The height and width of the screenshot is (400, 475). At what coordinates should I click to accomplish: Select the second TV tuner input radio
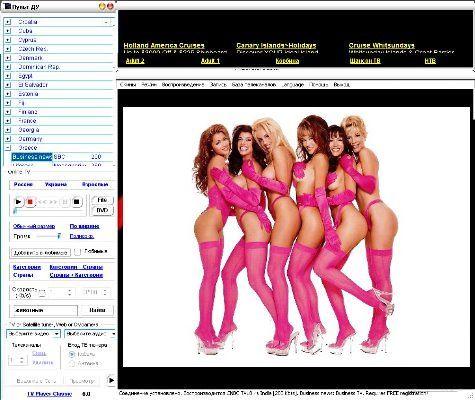pos(72,364)
